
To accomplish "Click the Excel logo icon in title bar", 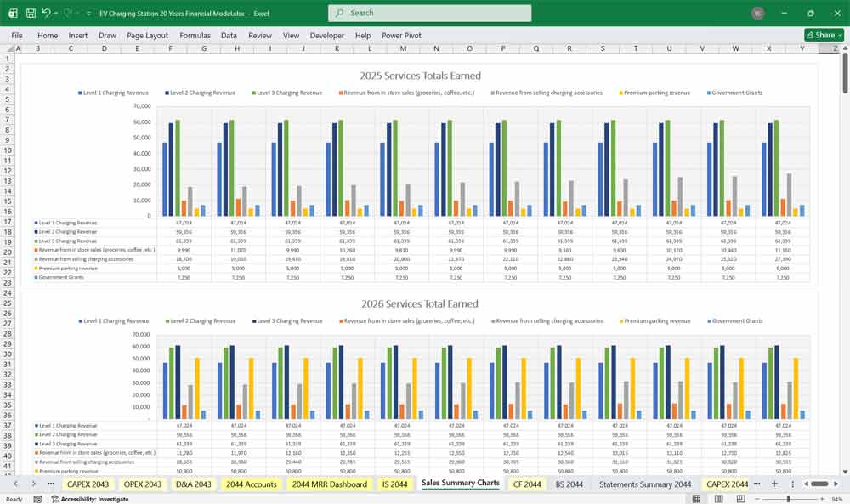I will click(x=12, y=13).
